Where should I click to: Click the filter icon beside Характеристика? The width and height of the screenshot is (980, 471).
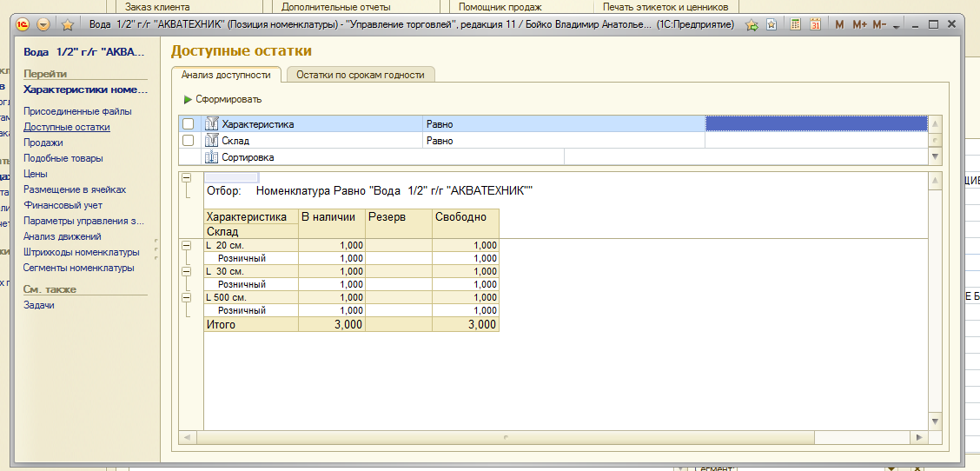coord(210,124)
